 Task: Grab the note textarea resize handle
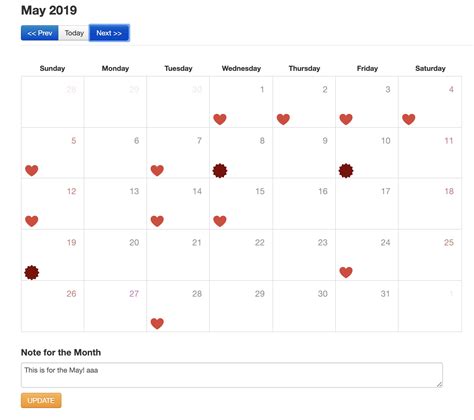pos(439,384)
